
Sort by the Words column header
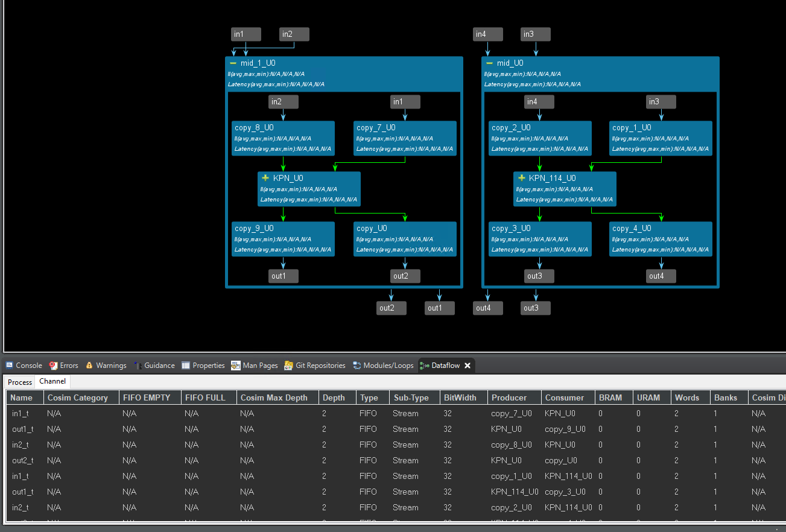pos(691,397)
